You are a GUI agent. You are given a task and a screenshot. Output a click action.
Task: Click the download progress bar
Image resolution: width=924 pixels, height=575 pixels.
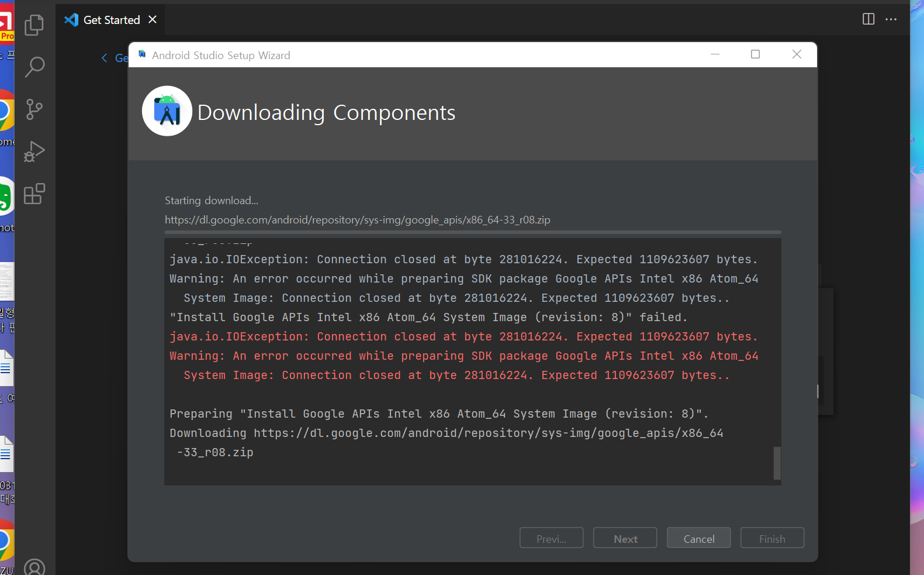[x=473, y=232]
